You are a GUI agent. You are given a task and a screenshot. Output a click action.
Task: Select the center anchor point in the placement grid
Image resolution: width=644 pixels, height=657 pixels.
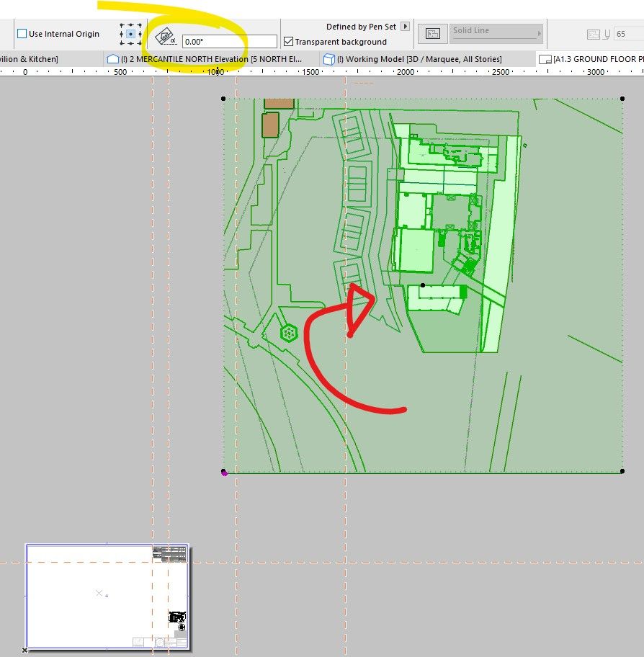[132, 33]
